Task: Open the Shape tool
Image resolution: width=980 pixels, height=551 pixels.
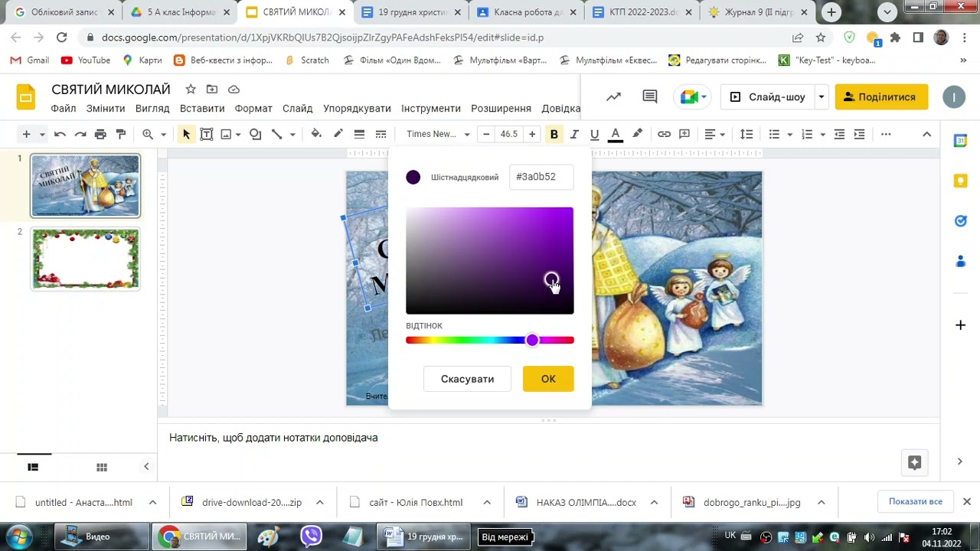Action: pyautogui.click(x=256, y=134)
